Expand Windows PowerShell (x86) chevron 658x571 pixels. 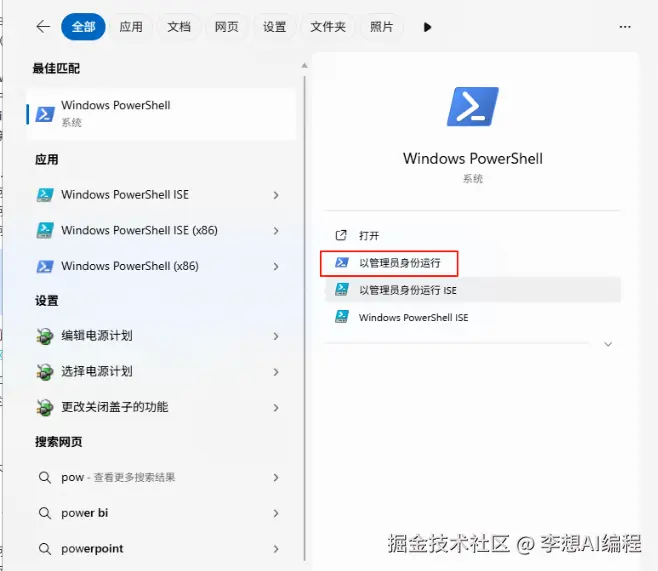(x=276, y=266)
